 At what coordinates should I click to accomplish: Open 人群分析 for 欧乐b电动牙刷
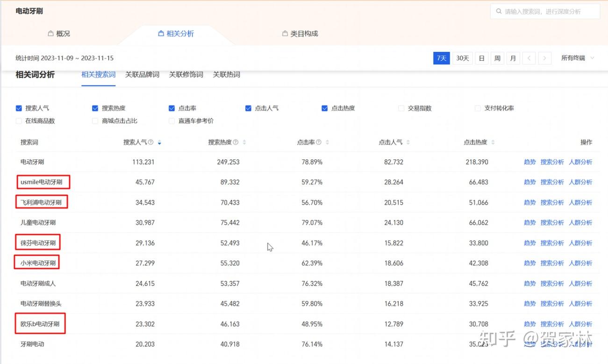[580, 324]
